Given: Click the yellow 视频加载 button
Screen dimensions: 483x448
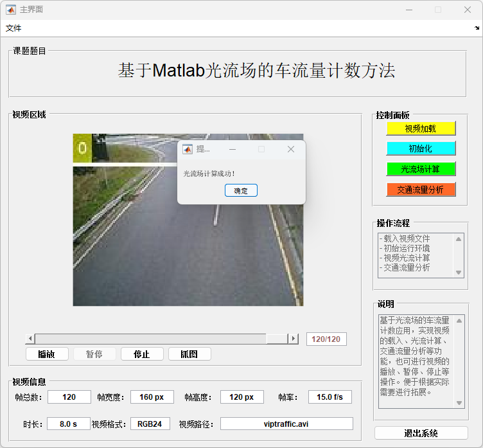Looking at the screenshot, I should [x=421, y=129].
